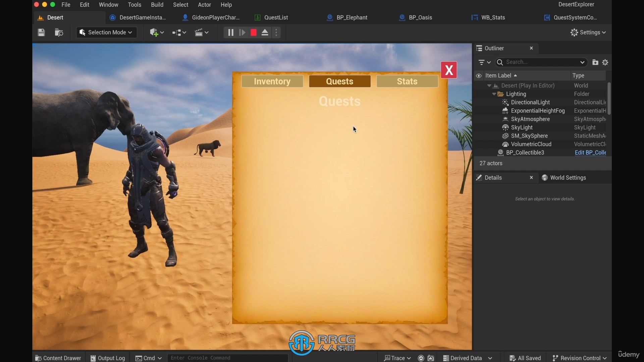Click the Outliner filter icon
This screenshot has width=644, height=362.
click(481, 62)
